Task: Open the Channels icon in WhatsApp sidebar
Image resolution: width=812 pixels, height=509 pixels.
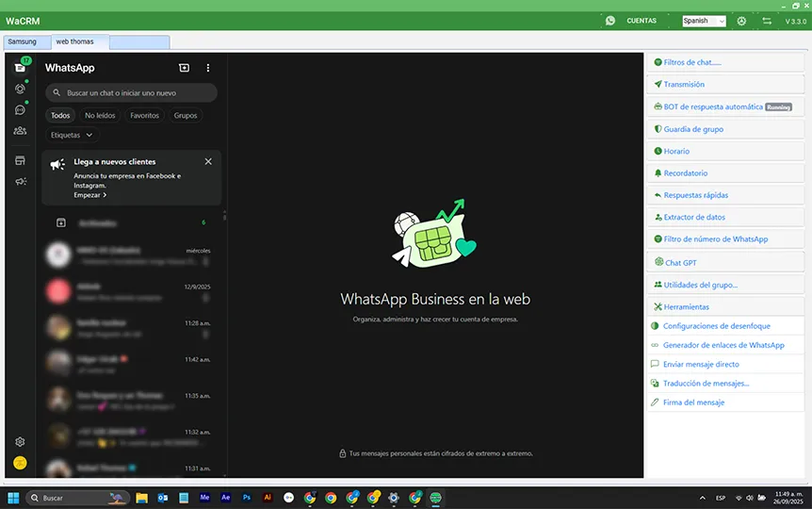Action: (20, 109)
